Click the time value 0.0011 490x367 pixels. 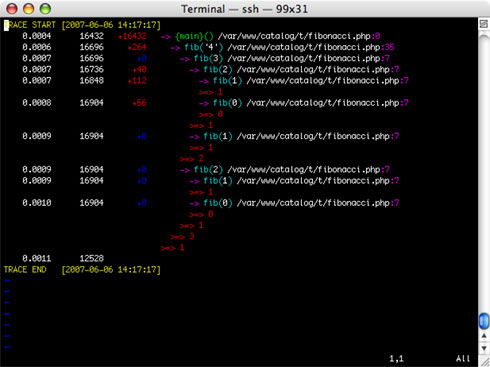tap(37, 258)
